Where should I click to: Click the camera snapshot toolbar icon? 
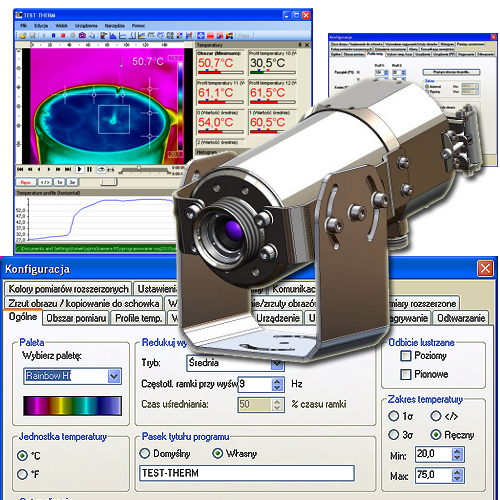pyautogui.click(x=82, y=35)
